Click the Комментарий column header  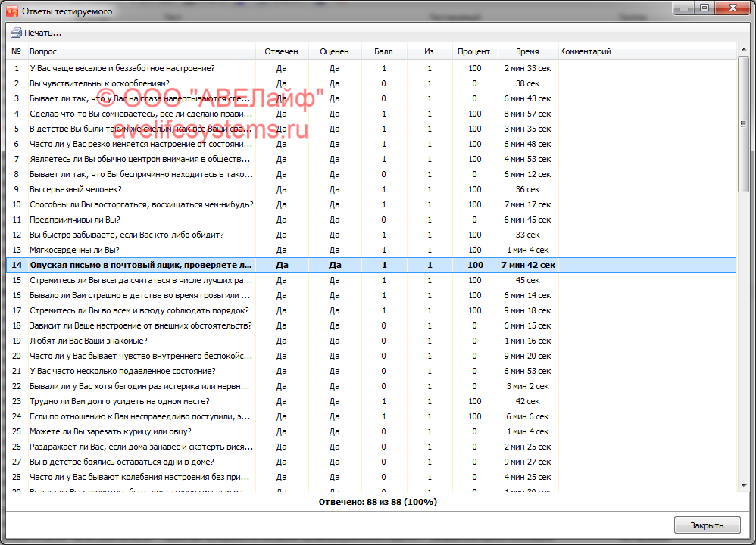tap(585, 51)
